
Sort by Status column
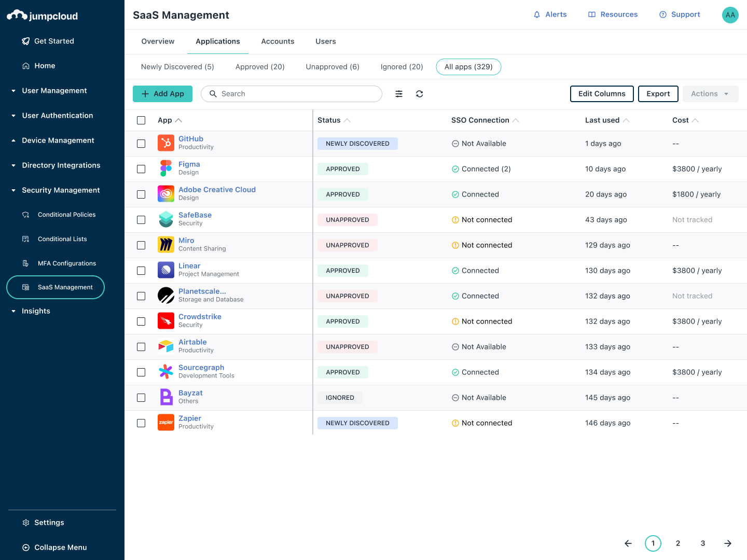point(334,120)
